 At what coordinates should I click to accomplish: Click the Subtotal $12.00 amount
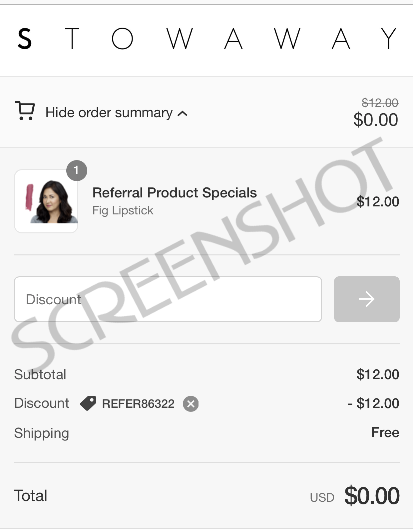(x=378, y=375)
